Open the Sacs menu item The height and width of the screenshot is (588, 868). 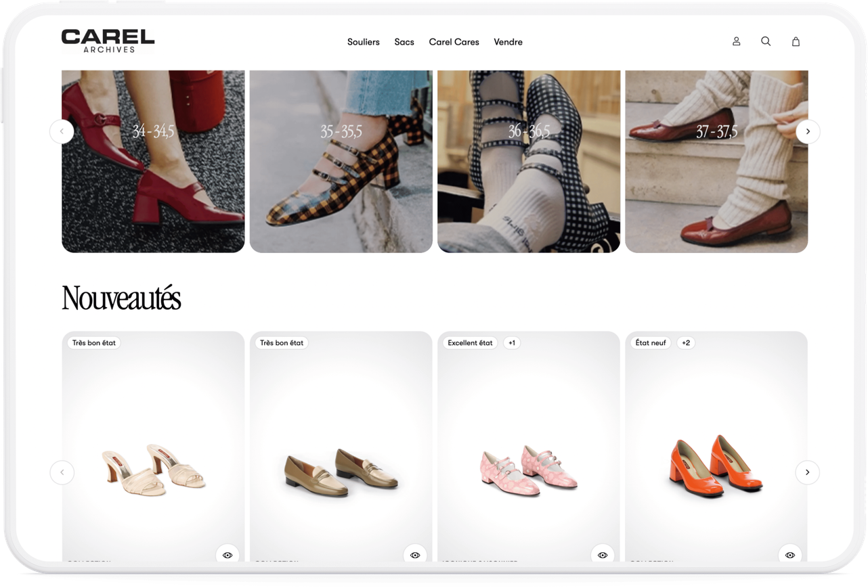(404, 42)
